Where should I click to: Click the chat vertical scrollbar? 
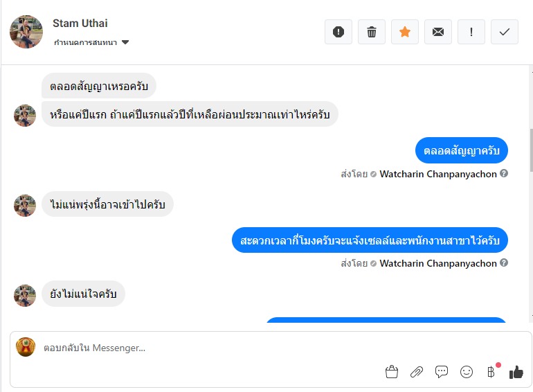point(531,149)
